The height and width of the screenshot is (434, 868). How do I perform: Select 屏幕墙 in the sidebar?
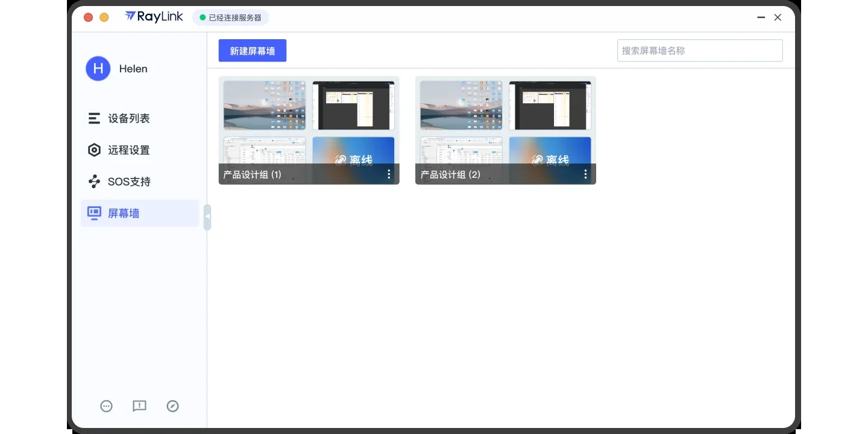click(140, 213)
